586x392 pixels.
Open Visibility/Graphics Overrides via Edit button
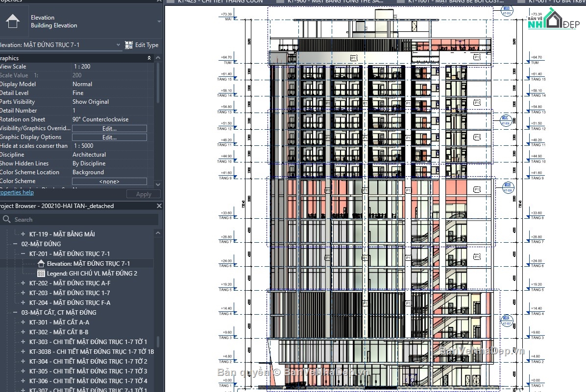click(109, 128)
